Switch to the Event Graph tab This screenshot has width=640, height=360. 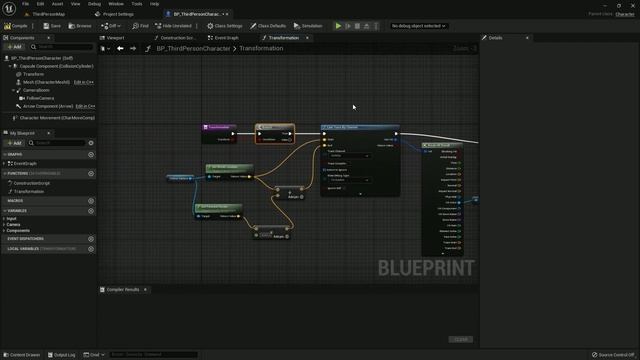pyautogui.click(x=223, y=38)
